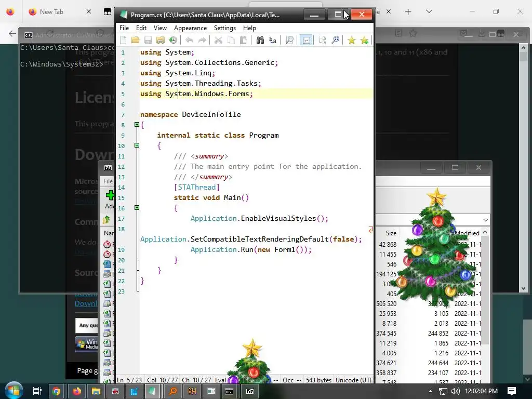
Task: Click the 7-Zip Add green plus button
Action: tap(109, 195)
